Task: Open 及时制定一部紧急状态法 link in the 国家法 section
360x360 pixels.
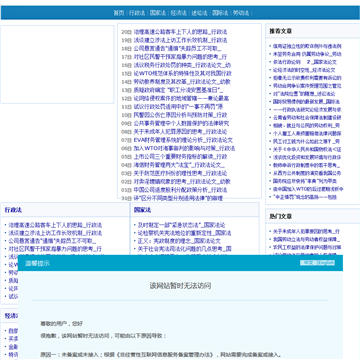Action: point(182,225)
